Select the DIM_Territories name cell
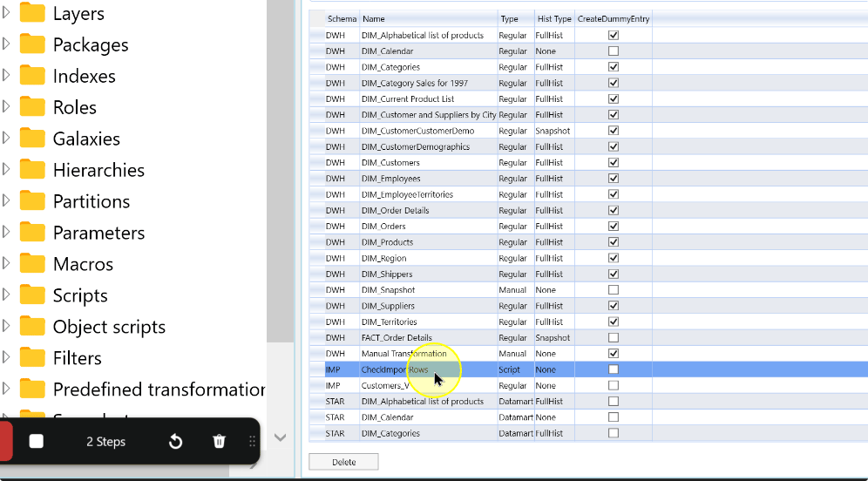 pos(429,322)
